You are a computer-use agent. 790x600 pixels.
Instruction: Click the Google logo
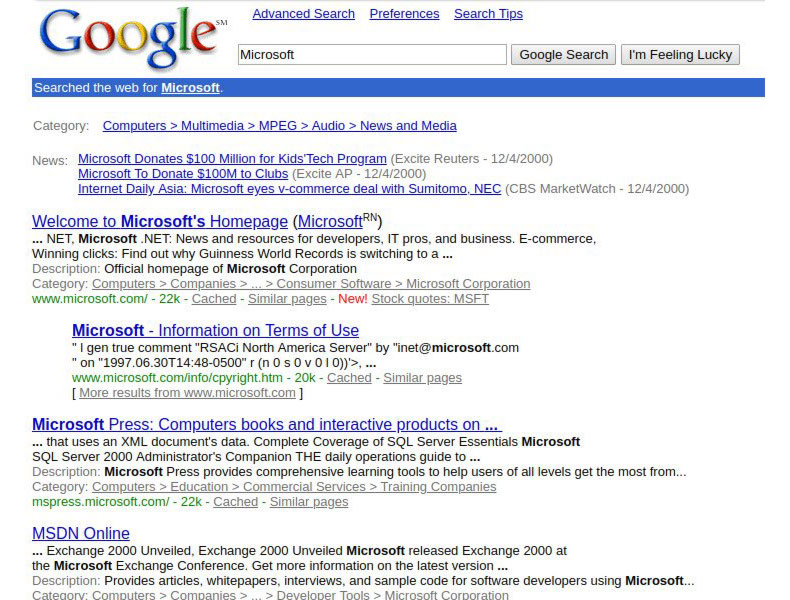[132, 38]
